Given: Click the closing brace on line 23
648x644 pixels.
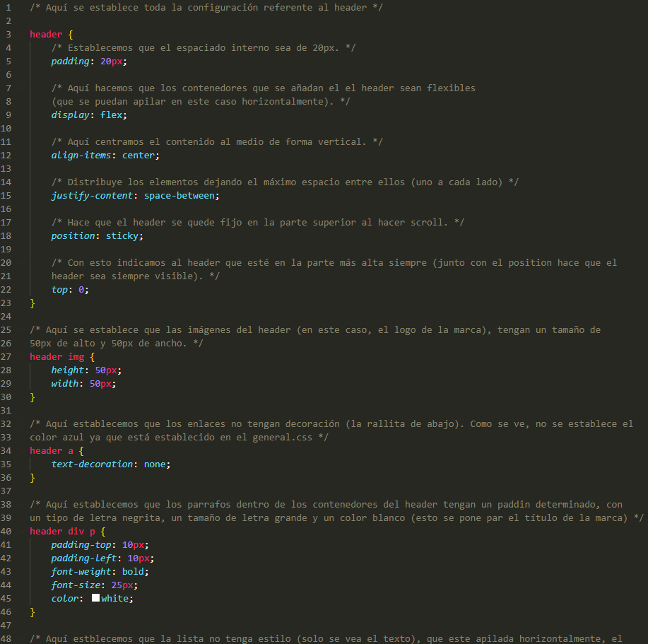Looking at the screenshot, I should (x=33, y=303).
